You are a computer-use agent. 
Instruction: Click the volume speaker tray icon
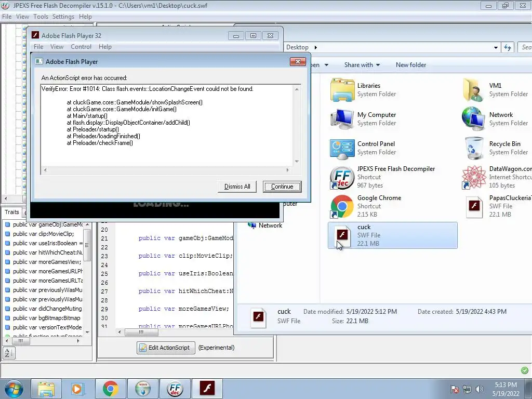[x=479, y=389]
